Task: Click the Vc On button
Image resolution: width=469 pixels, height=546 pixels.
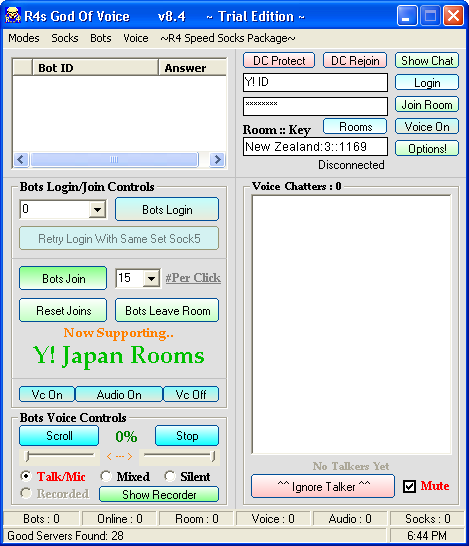Action: (47, 394)
